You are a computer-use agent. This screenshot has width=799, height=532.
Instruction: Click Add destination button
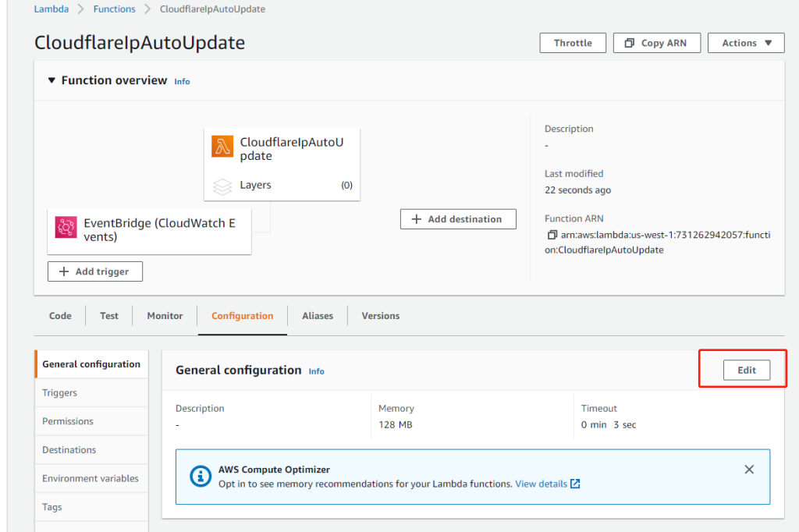(x=458, y=219)
